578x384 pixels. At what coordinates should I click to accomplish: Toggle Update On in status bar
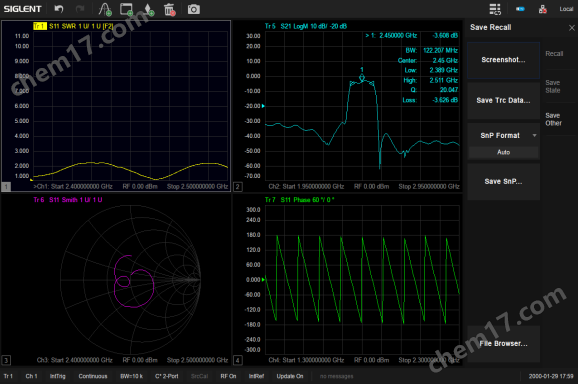click(x=290, y=376)
